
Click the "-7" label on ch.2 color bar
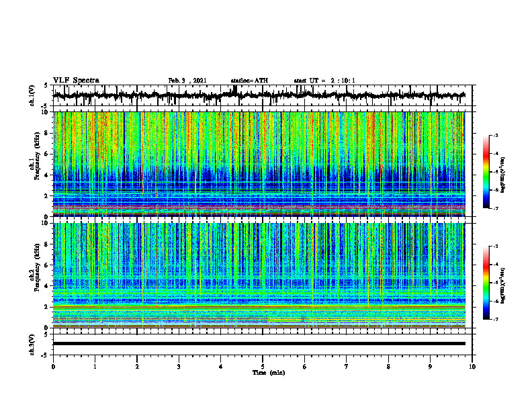click(x=496, y=320)
